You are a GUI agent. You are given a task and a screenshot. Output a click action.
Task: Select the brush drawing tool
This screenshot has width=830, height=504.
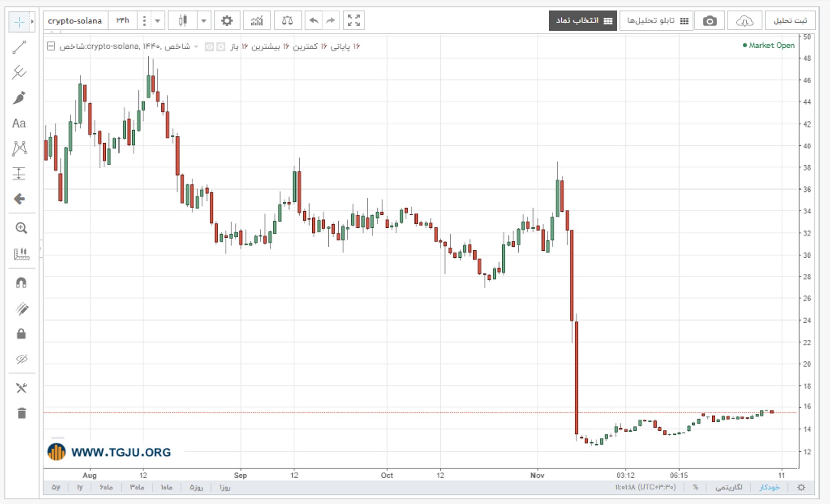[19, 98]
